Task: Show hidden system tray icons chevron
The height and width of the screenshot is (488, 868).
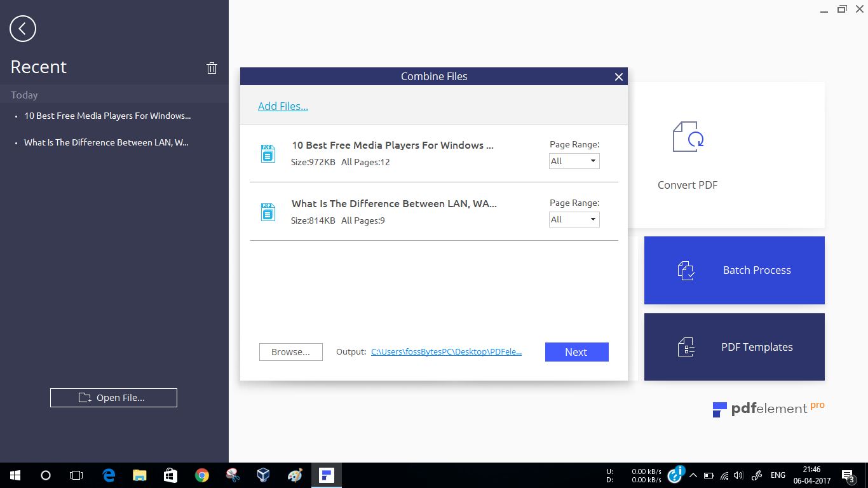Action: point(693,475)
